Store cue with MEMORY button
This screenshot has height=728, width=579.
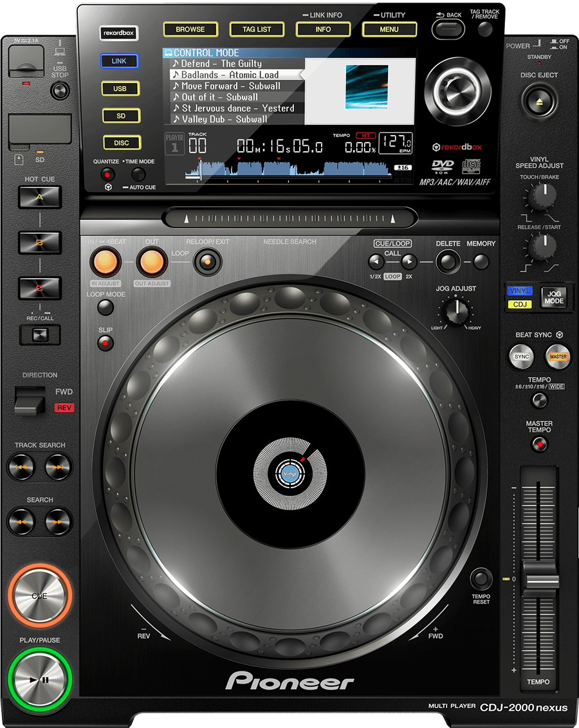(481, 262)
